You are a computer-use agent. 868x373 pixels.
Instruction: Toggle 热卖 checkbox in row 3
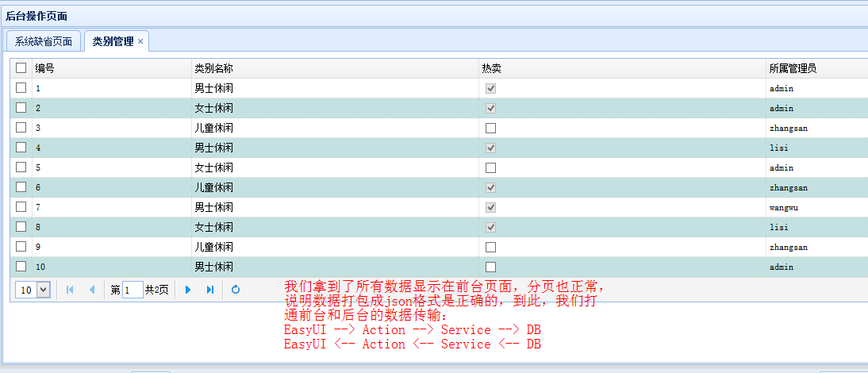point(490,128)
